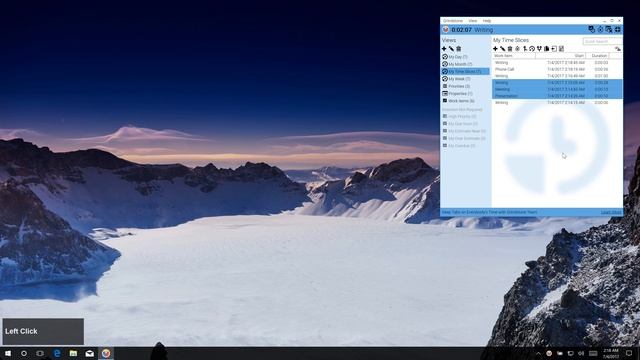Click the third icon at right of timer bar
The image size is (640, 360).
pyautogui.click(x=609, y=29)
